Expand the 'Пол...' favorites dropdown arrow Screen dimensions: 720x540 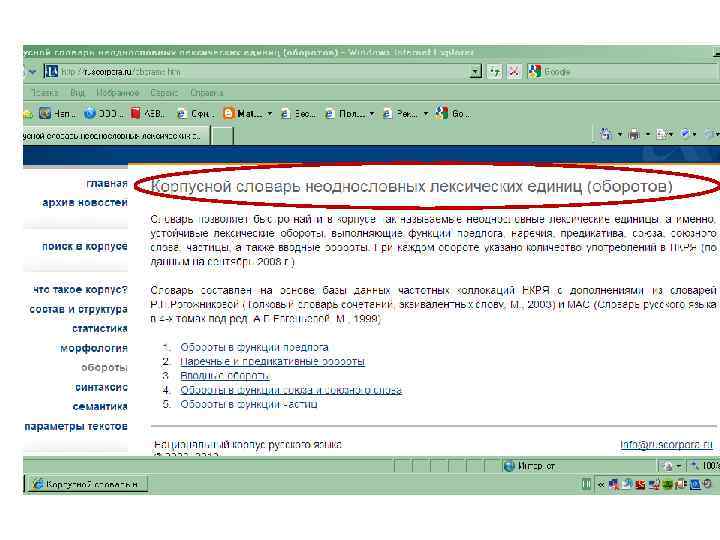pos(371,113)
